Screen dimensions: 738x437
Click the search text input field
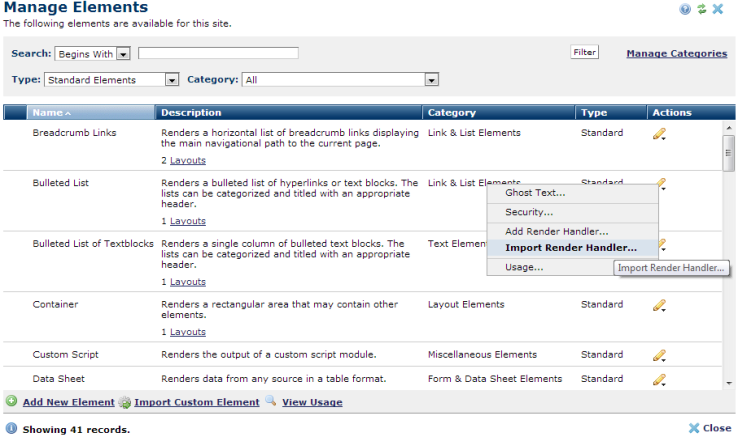(x=218, y=53)
